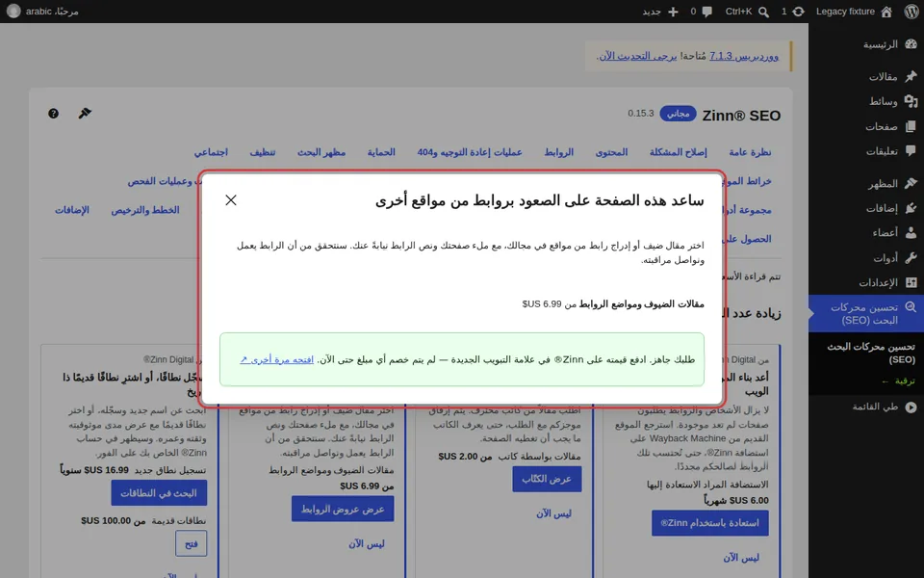The image size is (924, 578).
Task: Click 'فتح' button for old domains
Action: click(191, 543)
